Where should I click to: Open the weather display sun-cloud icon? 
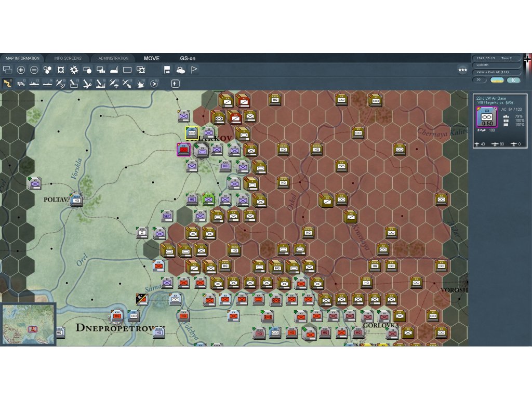(x=180, y=70)
